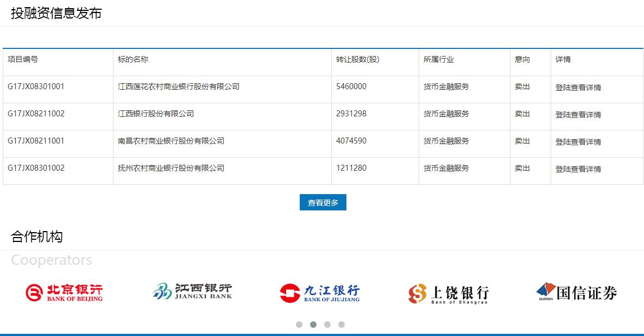Click project name 江西银行股份有限公司
Viewport: 644px width, 336px height.
(156, 114)
